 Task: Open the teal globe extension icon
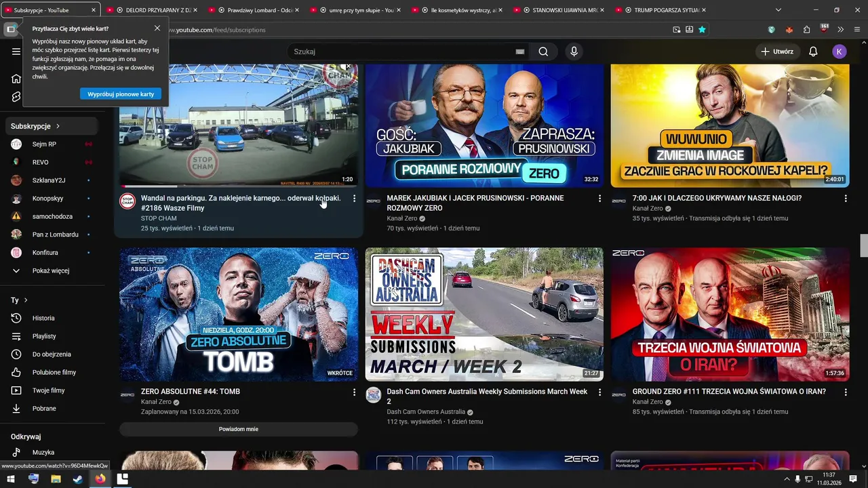coord(772,30)
